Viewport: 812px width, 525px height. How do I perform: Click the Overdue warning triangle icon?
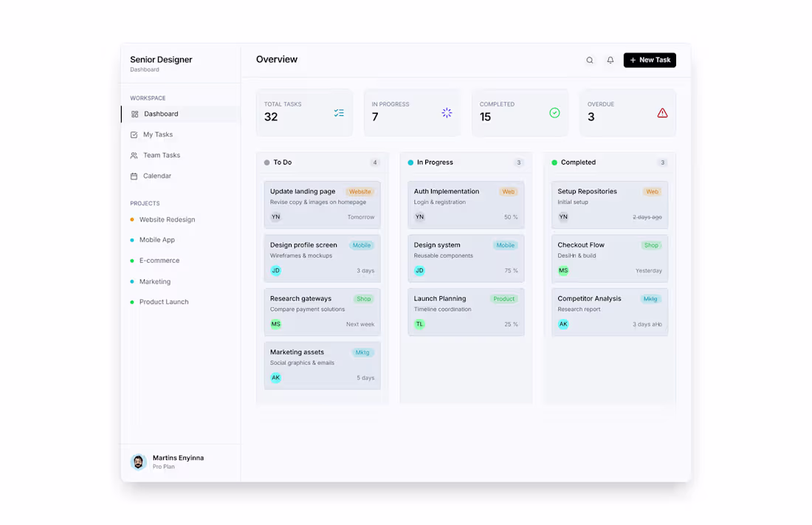click(x=662, y=111)
